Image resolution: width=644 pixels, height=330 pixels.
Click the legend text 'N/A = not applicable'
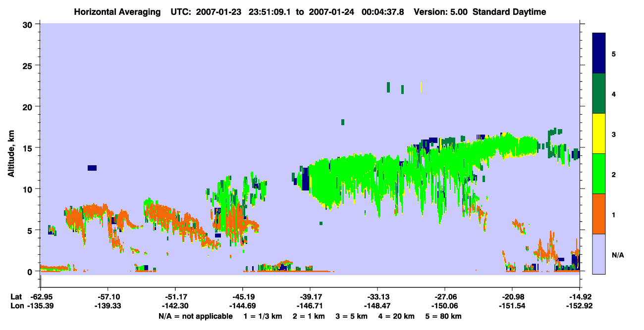click(x=195, y=316)
